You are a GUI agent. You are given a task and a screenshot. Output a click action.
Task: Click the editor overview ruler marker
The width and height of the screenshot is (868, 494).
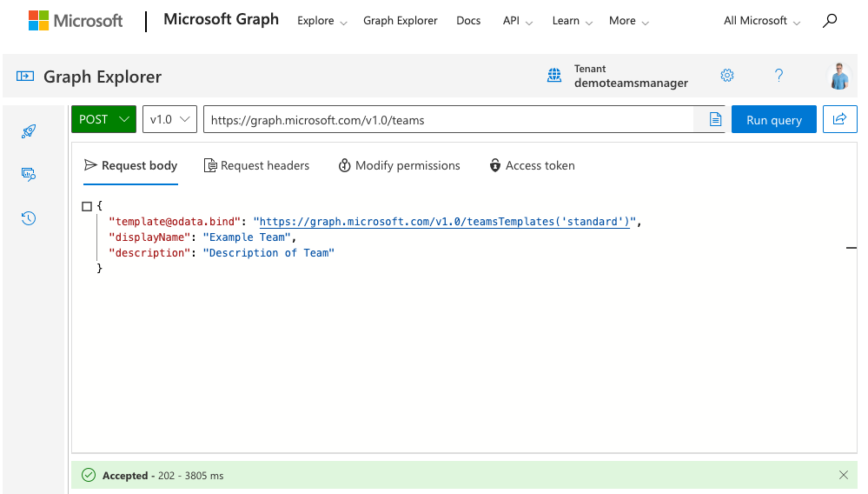point(851,248)
